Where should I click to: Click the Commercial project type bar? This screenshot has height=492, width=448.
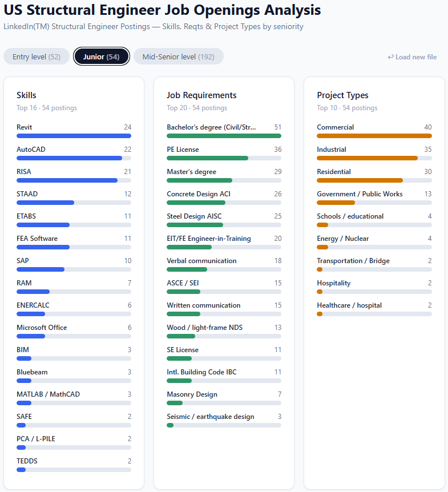(374, 136)
